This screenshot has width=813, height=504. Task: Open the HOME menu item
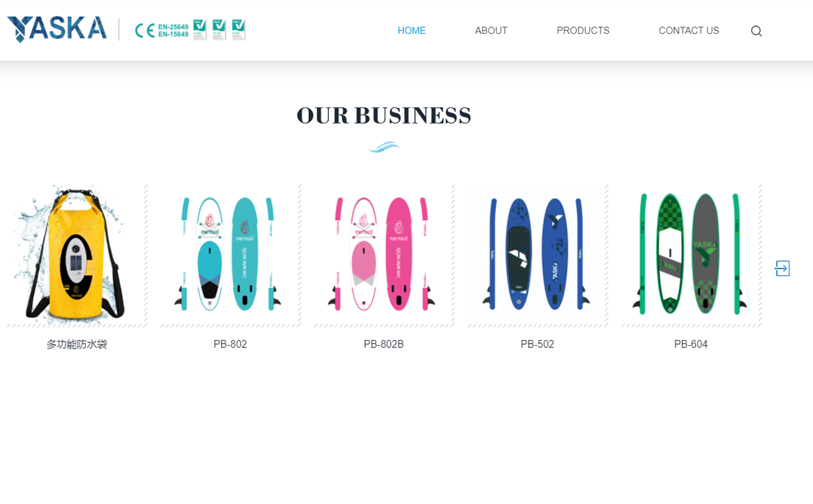pyautogui.click(x=412, y=31)
